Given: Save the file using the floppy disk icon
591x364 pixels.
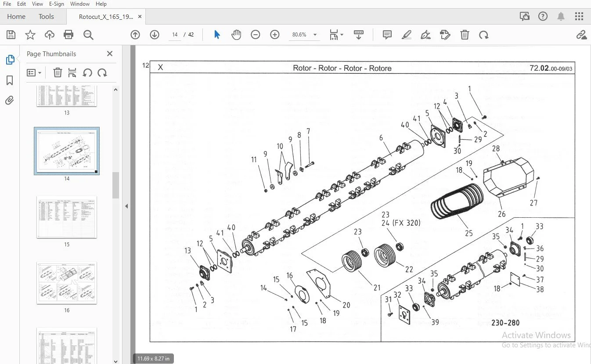Looking at the screenshot, I should (x=11, y=35).
